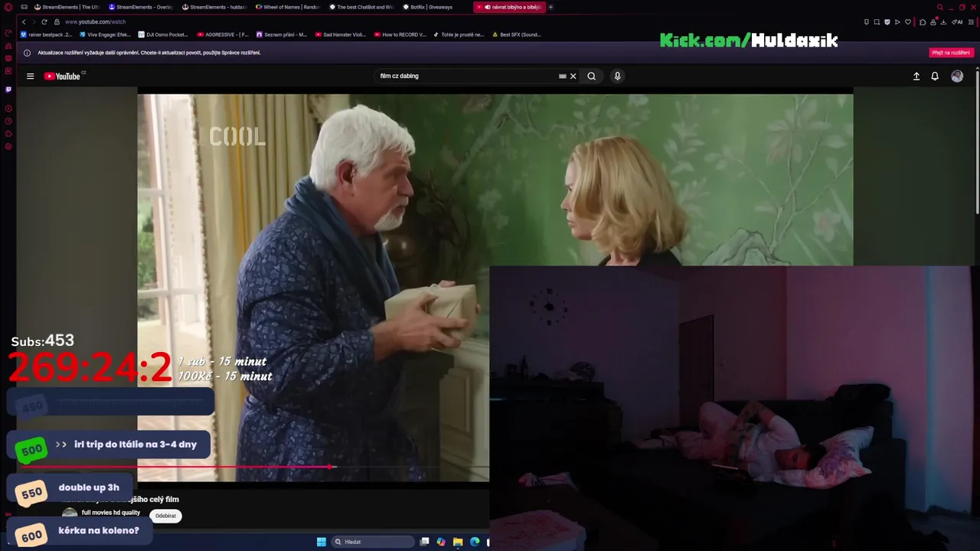This screenshot has height=551, width=980.
Task: Open the Tohle je prostě bookmark
Action: click(459, 34)
